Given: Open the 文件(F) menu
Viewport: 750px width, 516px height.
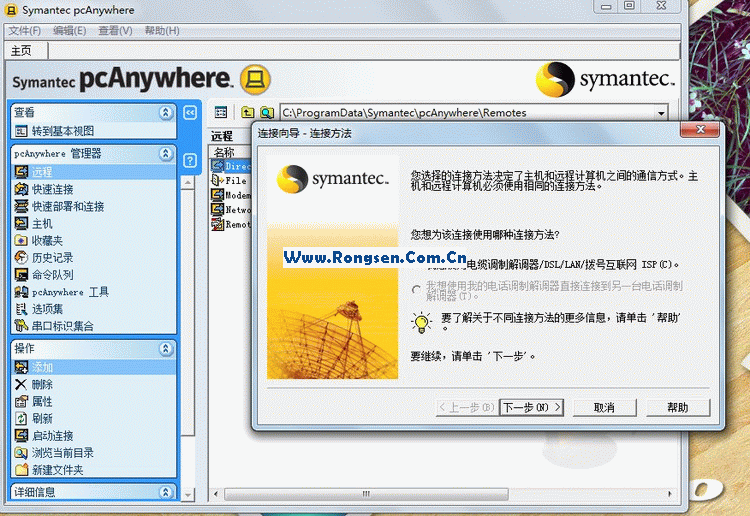Looking at the screenshot, I should pos(25,30).
